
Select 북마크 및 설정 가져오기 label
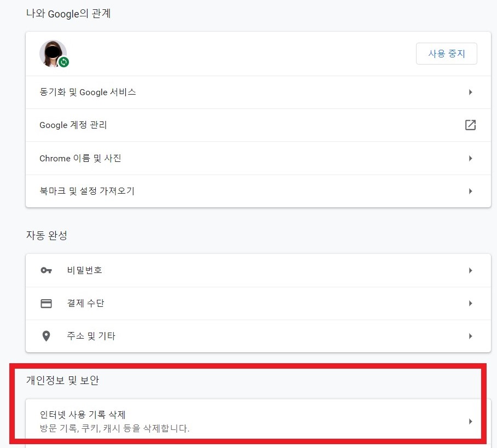tap(87, 191)
